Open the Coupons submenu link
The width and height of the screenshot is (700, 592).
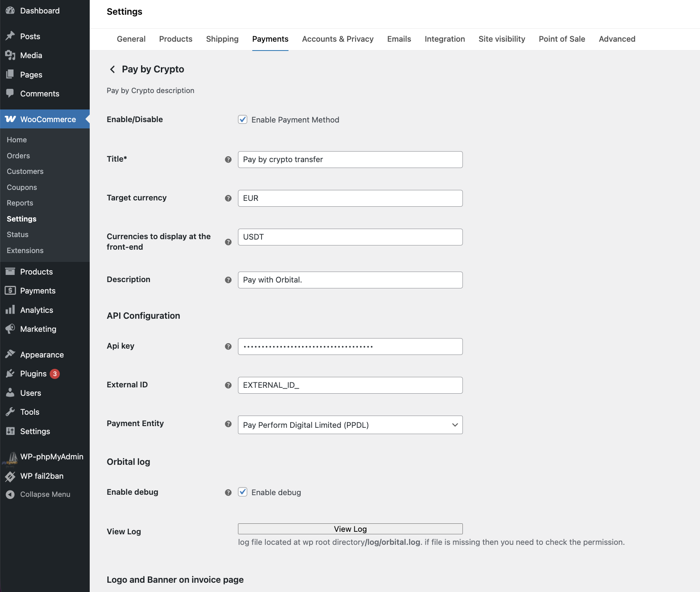[x=22, y=187]
